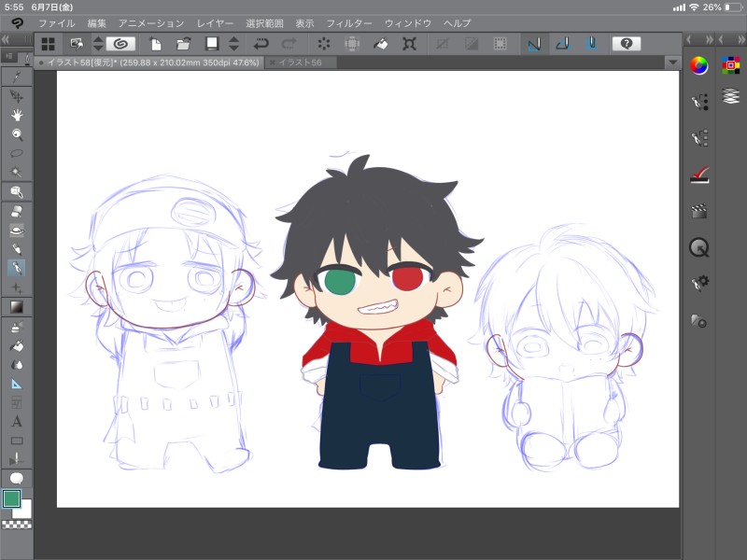Expand the left tool palette with double arrow

(x=6, y=39)
